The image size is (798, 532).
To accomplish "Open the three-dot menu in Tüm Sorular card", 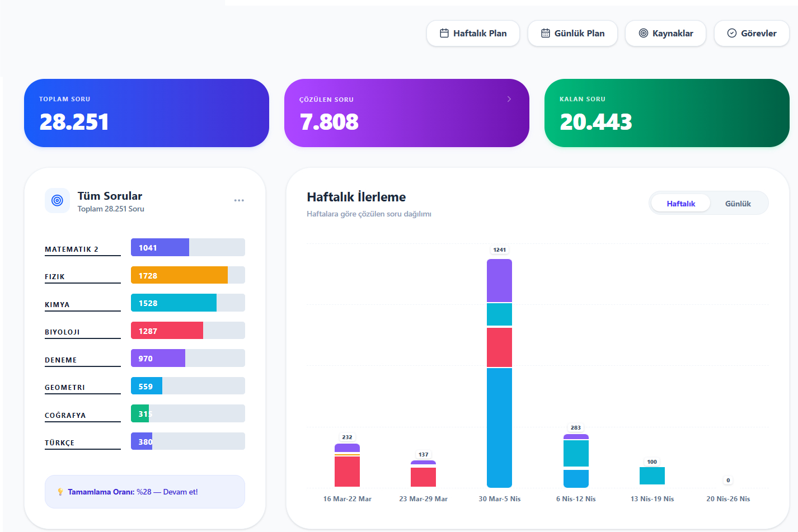I will click(239, 200).
